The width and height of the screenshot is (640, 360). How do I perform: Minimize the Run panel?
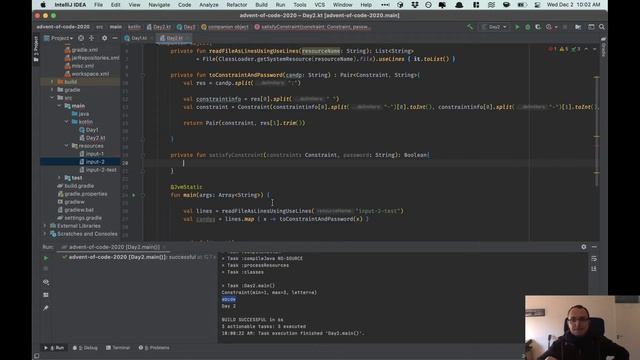(594, 247)
